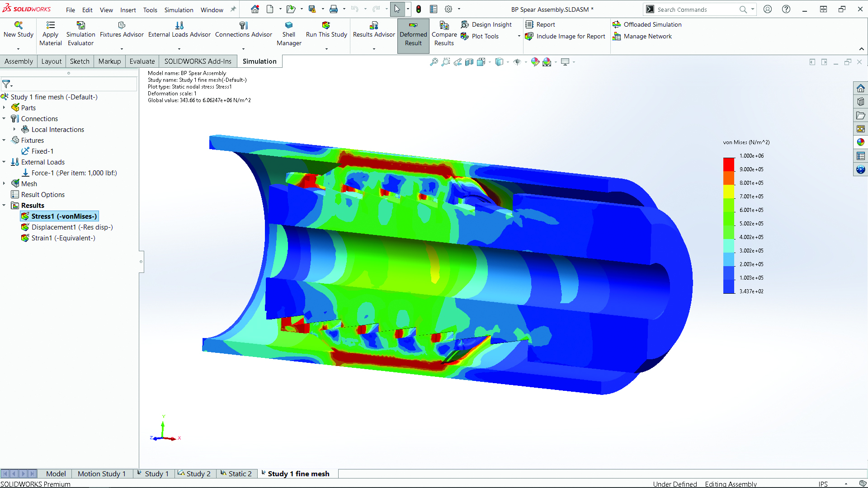Collapse the External Loads node
The image size is (868, 488).
4,162
